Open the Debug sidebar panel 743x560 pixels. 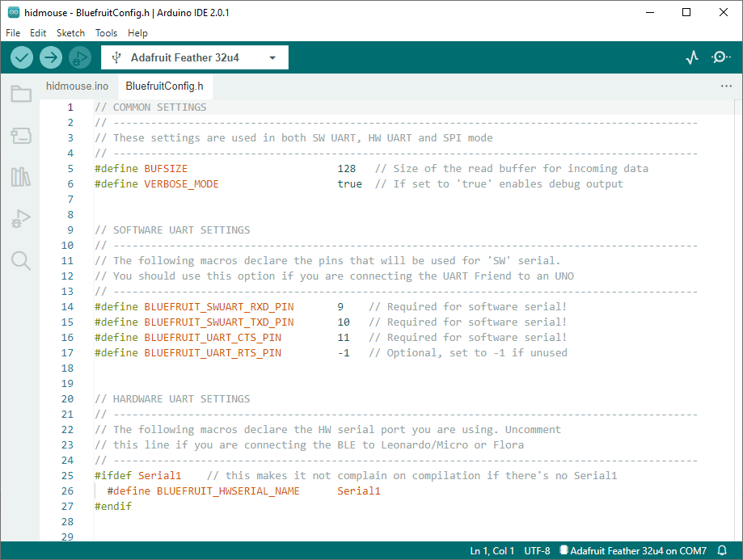(x=21, y=219)
